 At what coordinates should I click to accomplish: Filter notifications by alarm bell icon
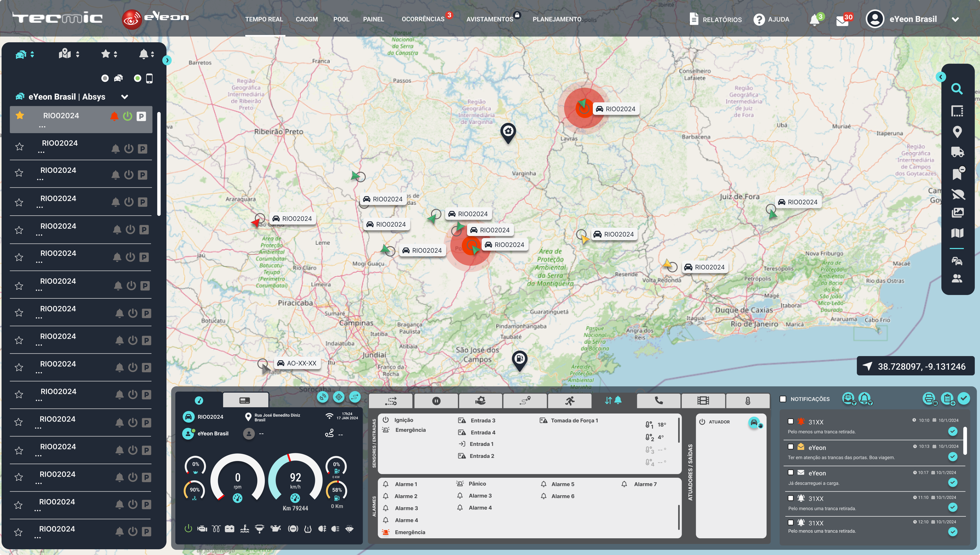click(865, 399)
